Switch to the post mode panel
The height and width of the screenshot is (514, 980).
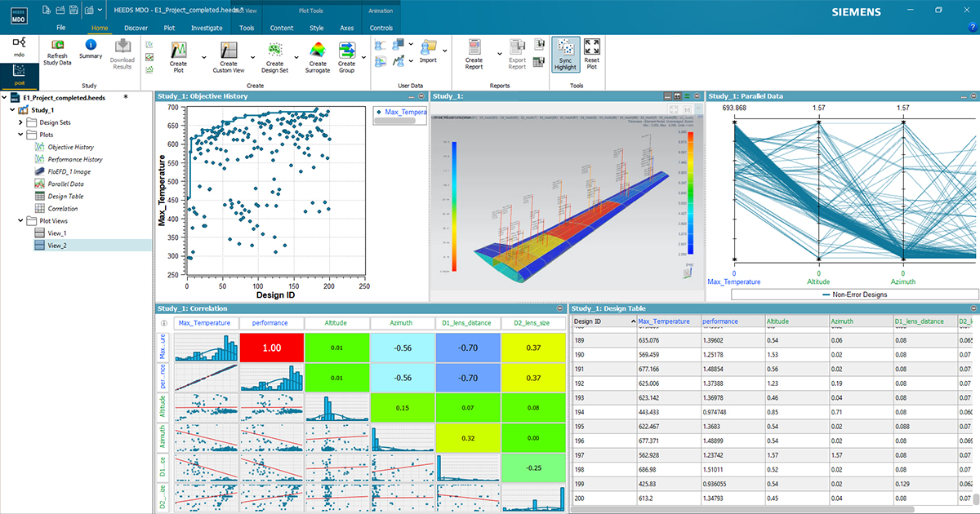(x=18, y=74)
